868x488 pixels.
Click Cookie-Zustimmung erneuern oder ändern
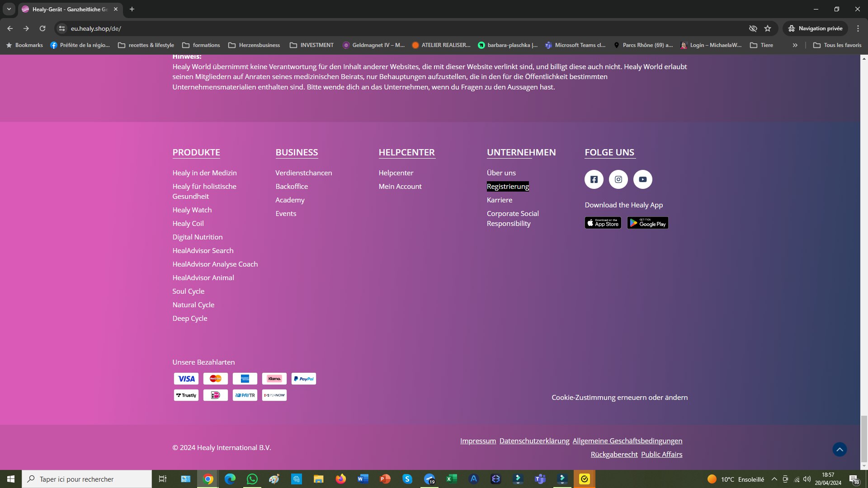[x=620, y=398]
